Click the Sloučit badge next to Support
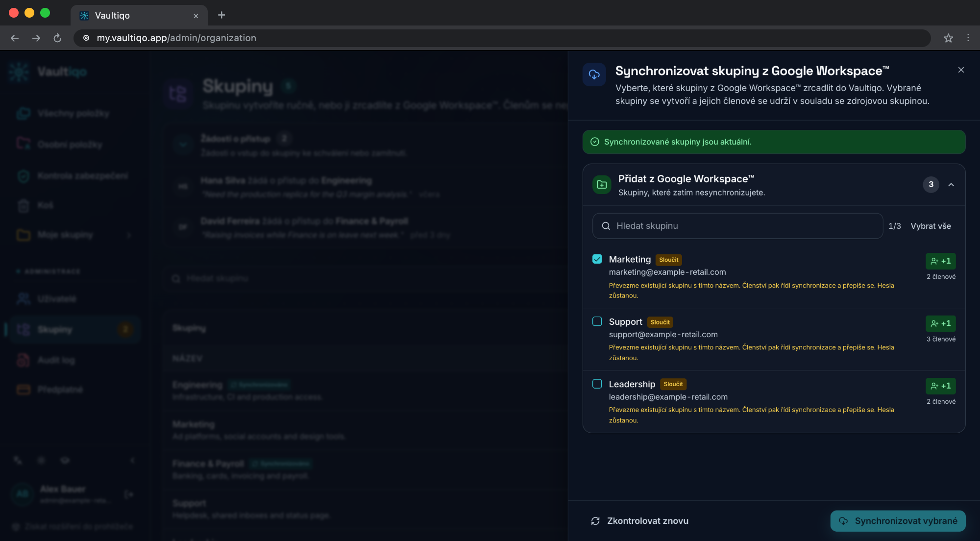The height and width of the screenshot is (541, 980). pos(660,322)
